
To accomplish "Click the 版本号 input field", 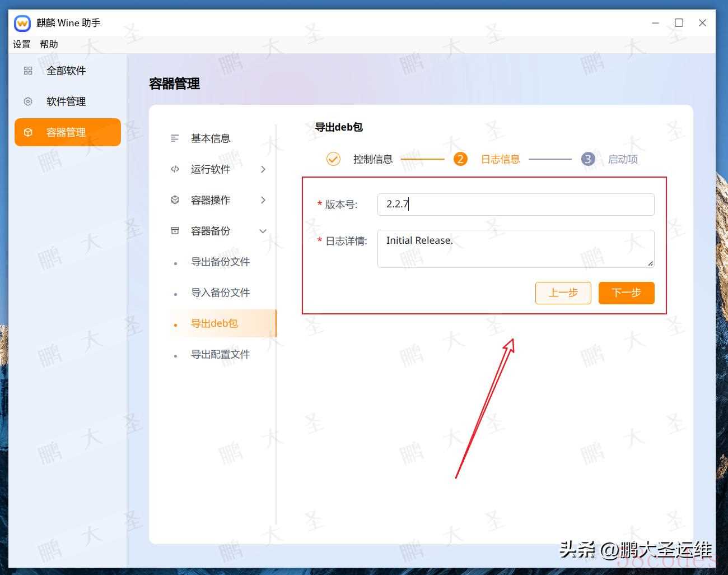I will (x=515, y=205).
